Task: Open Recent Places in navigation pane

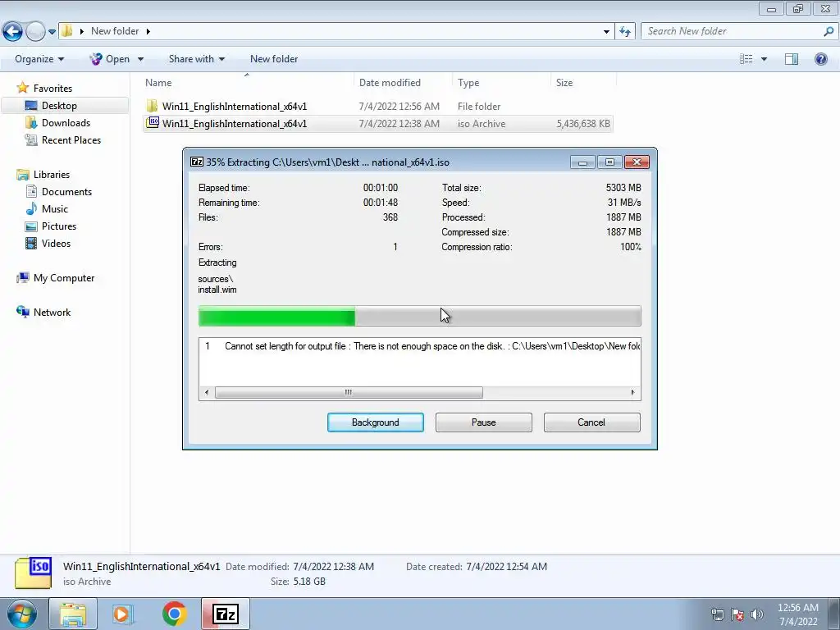Action: 71,139
